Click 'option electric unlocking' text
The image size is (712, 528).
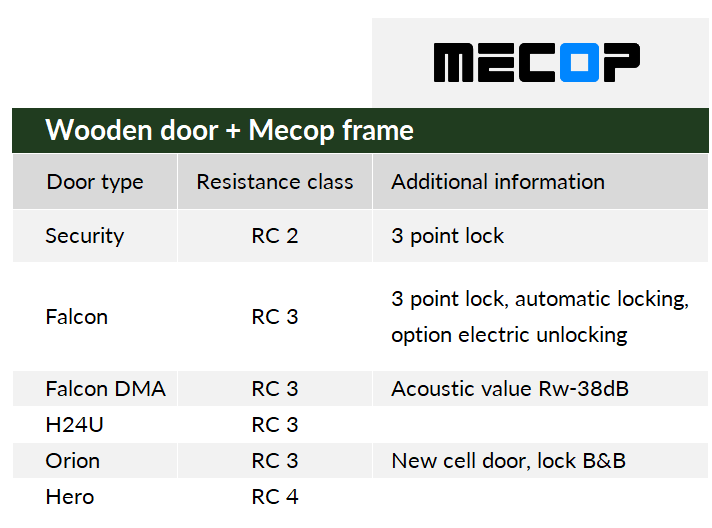point(509,336)
